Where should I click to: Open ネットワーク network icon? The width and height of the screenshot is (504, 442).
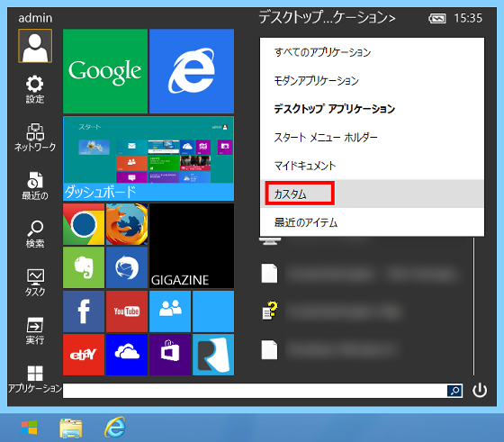coord(35,137)
